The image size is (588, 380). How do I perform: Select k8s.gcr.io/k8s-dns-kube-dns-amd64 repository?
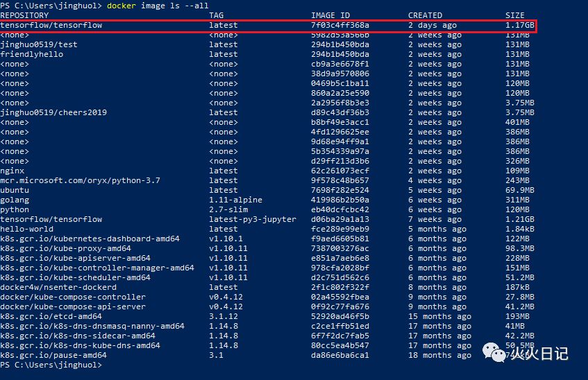[80, 345]
